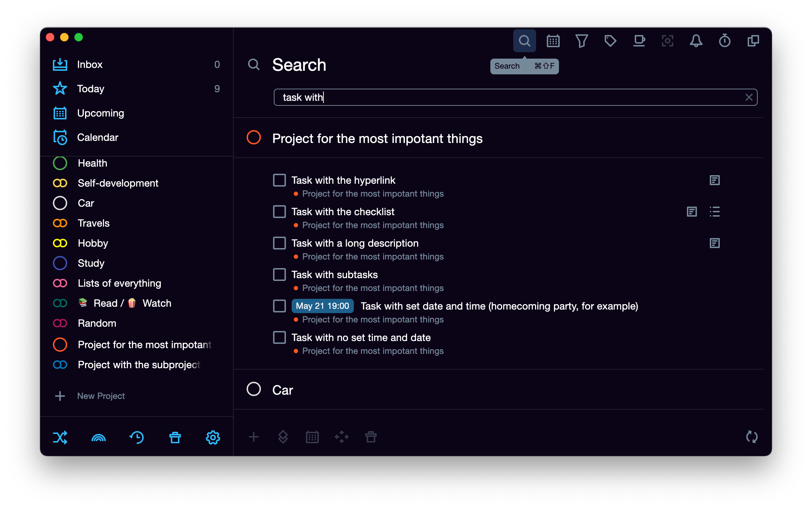Open the Upcoming list in sidebar
The height and width of the screenshot is (509, 812).
pos(100,113)
